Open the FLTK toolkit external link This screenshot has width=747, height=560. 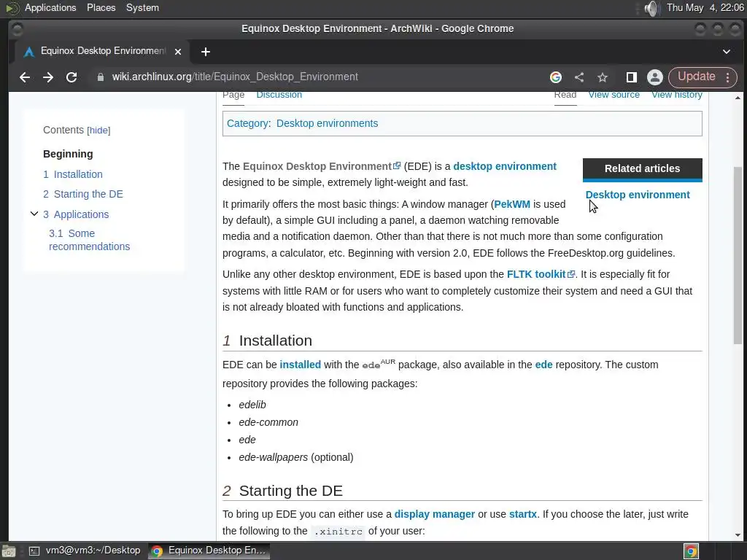tap(541, 274)
